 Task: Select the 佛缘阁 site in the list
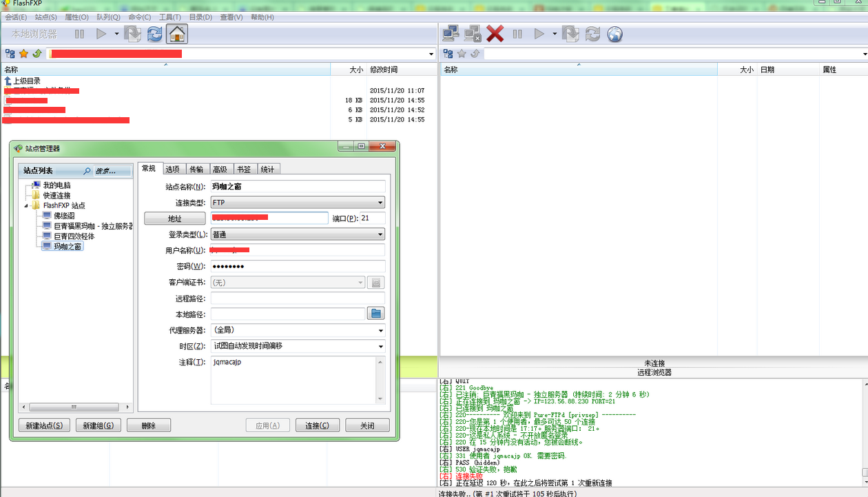63,216
